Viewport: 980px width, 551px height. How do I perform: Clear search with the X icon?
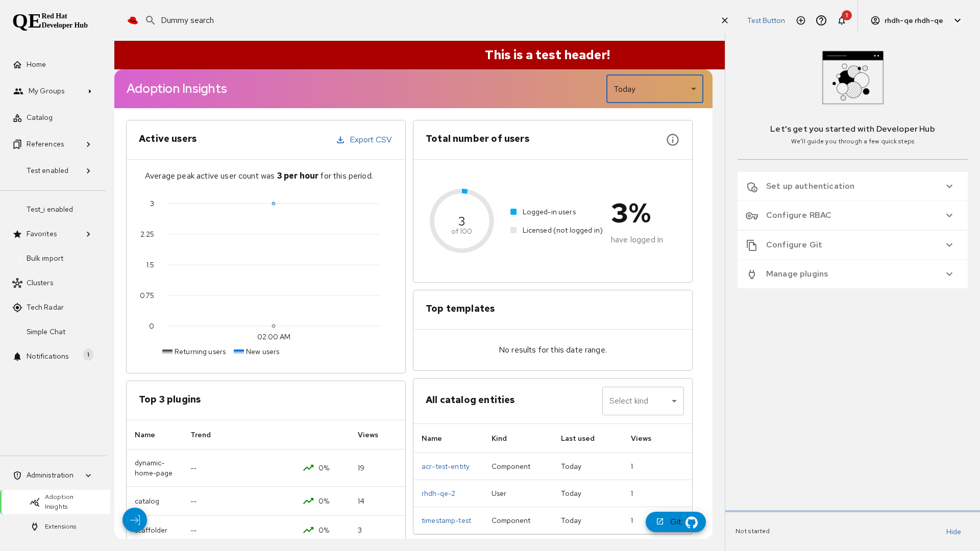tap(725, 20)
